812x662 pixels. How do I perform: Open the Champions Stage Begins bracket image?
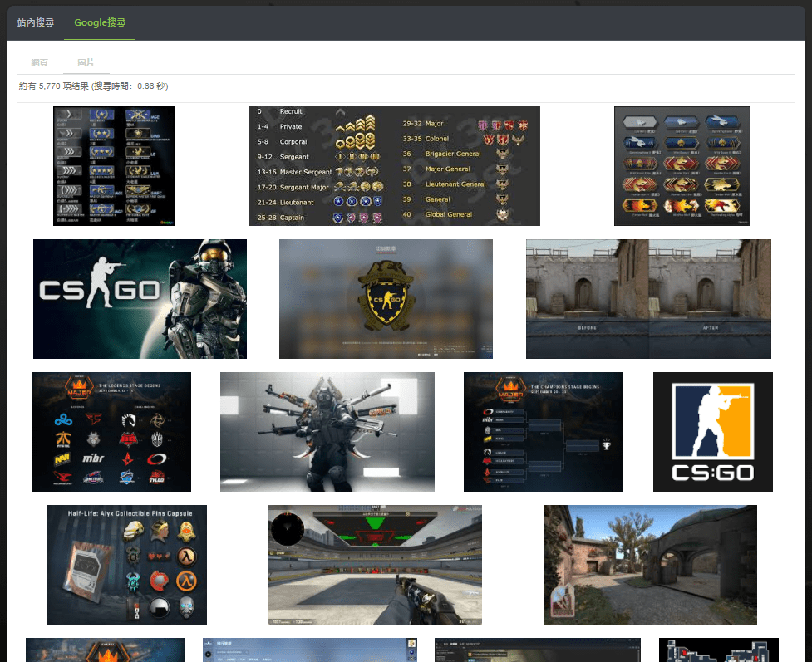pos(544,432)
